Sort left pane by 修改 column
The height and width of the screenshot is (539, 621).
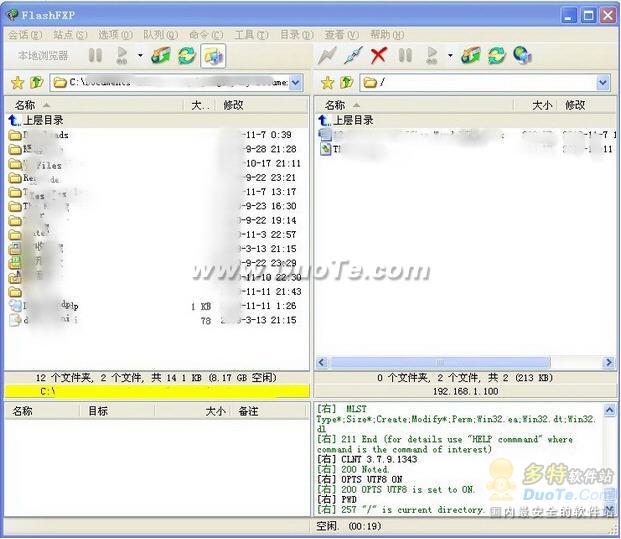[x=261, y=105]
